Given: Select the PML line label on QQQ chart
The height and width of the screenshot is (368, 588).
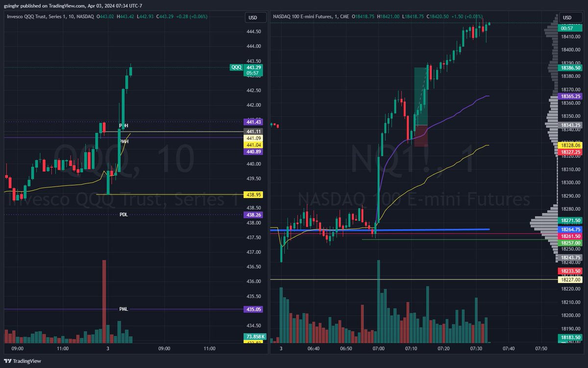Looking at the screenshot, I should pyautogui.click(x=123, y=309).
